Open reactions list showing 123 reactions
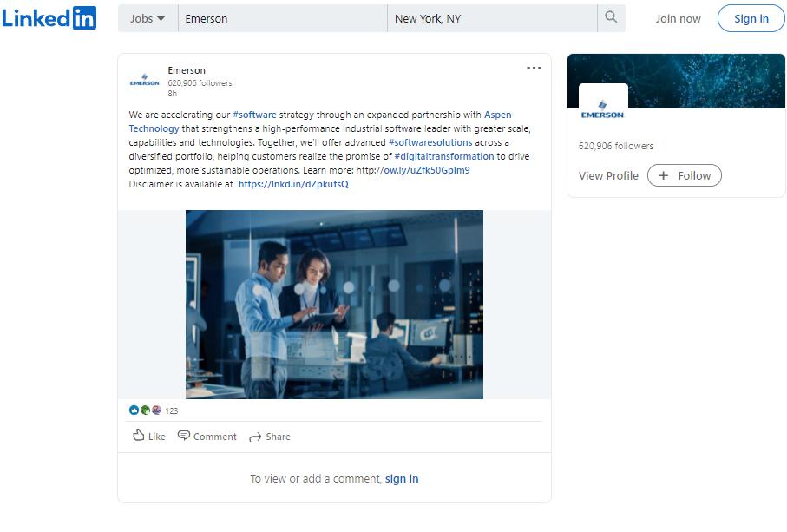The height and width of the screenshot is (532, 787). (154, 410)
